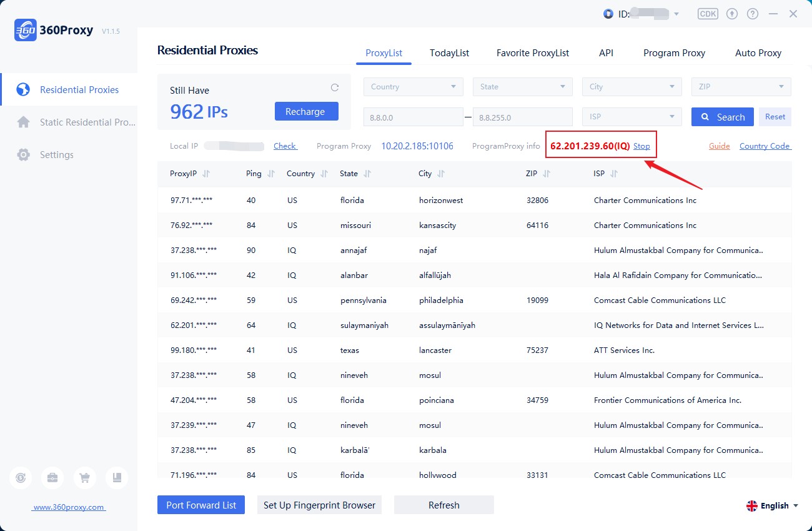Screen dimensions: 812x531
Task: Sort the table by Ping arrows
Action: [x=271, y=174]
